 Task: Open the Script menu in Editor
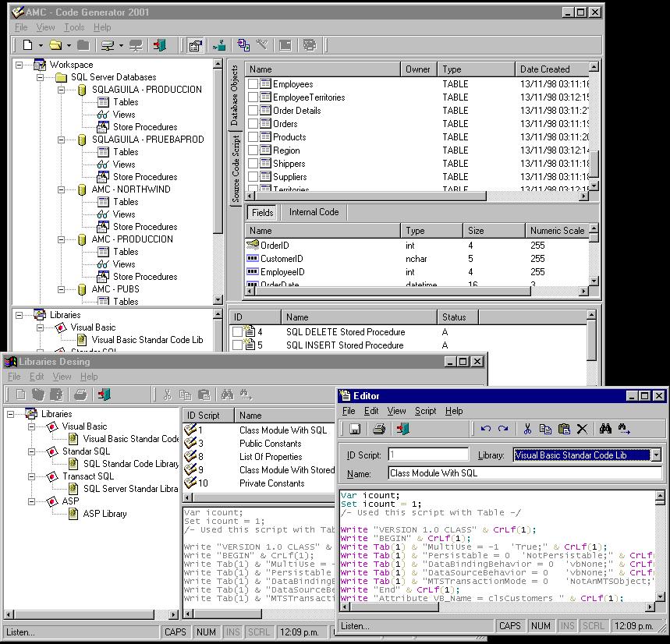coord(425,411)
